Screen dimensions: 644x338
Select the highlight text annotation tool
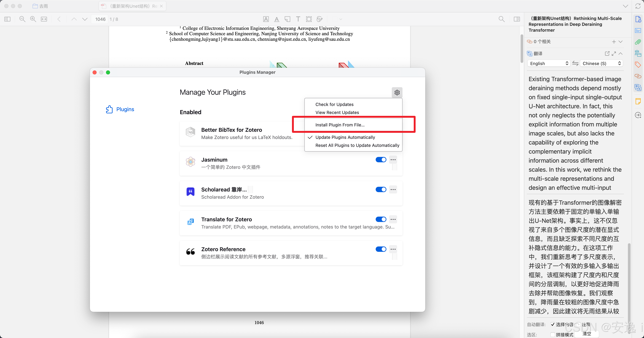[x=266, y=19]
